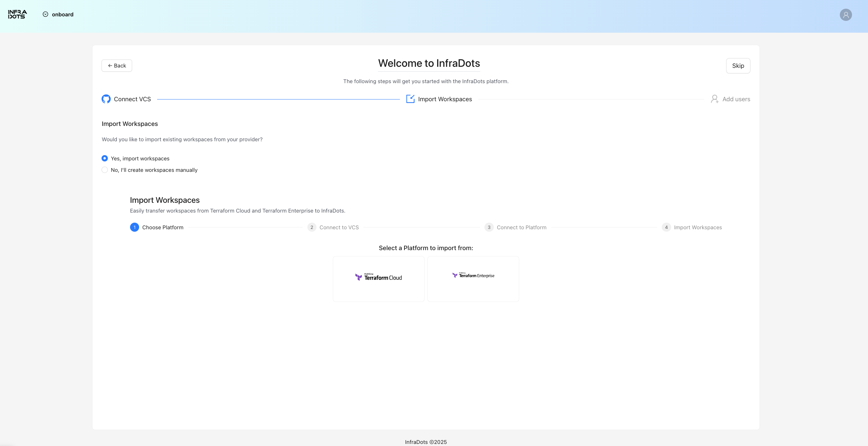Image resolution: width=868 pixels, height=446 pixels.
Task: Select the Terraform Cloud platform card
Action: [x=378, y=279]
